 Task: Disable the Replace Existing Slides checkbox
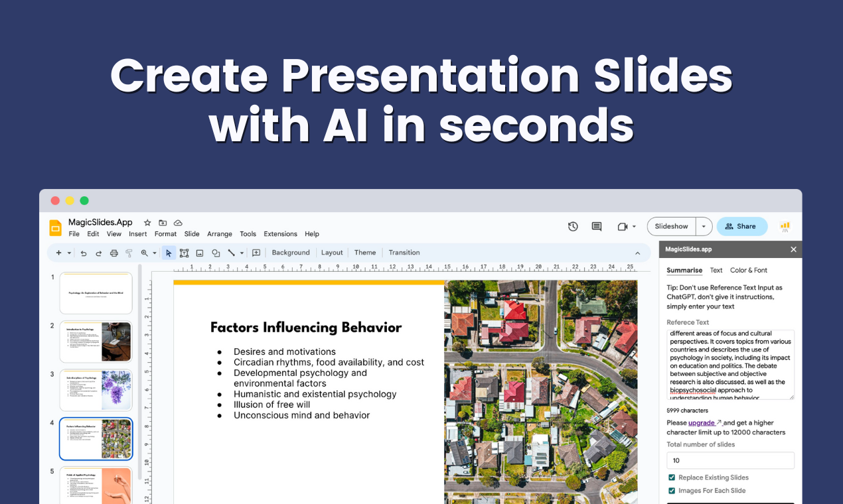[671, 477]
